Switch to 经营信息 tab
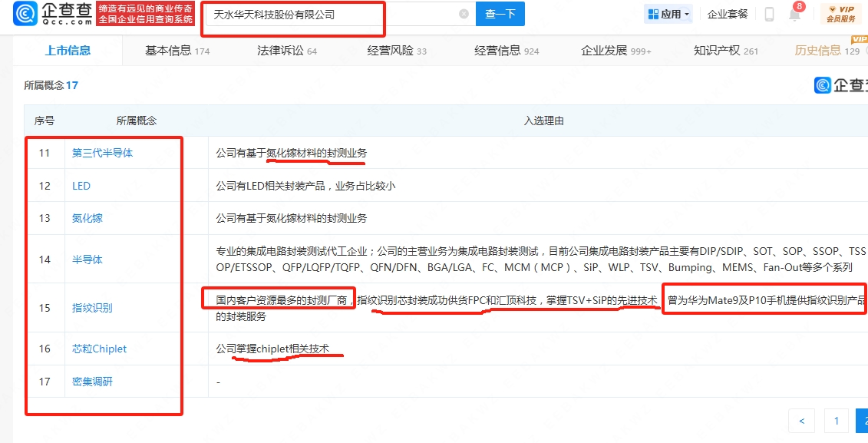 pos(507,51)
